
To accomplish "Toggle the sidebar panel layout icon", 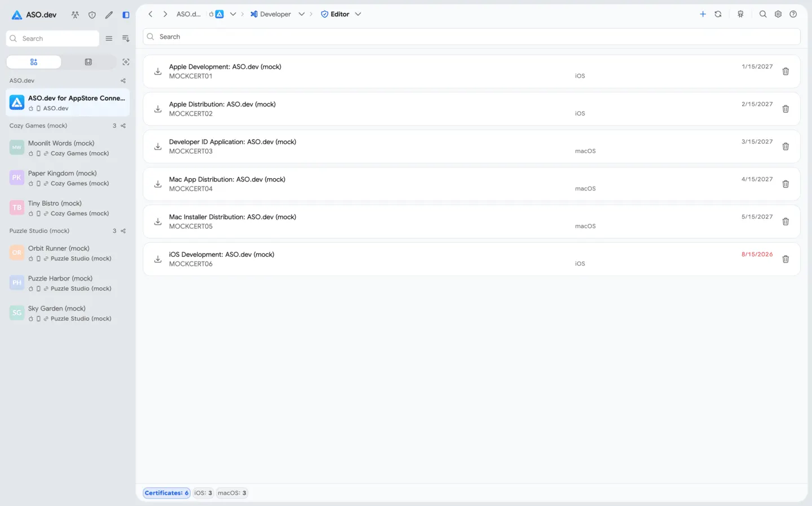I will pos(126,15).
